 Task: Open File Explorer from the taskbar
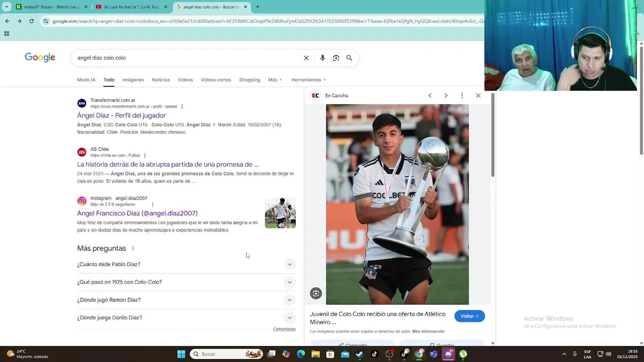pos(315,354)
